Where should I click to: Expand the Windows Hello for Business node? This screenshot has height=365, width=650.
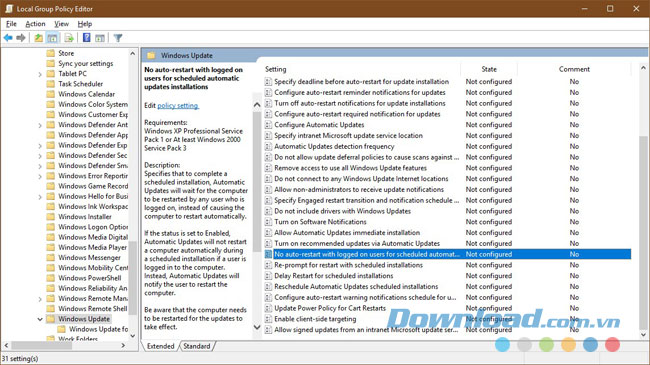pos(40,197)
